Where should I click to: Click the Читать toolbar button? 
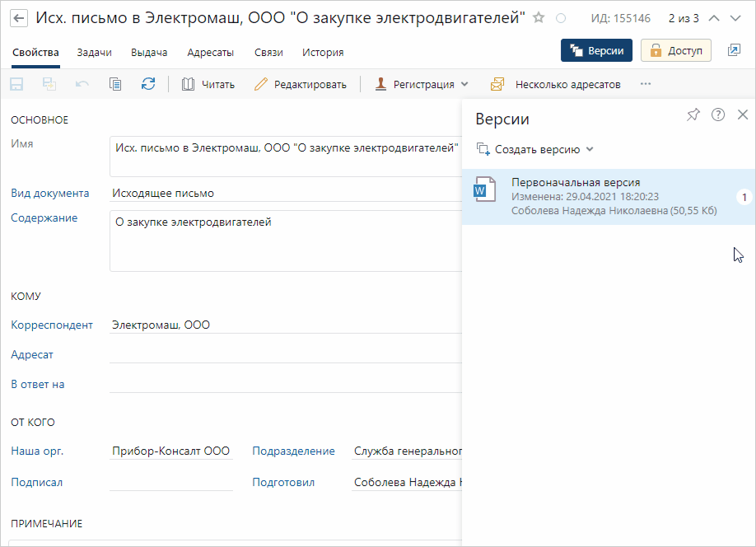(x=208, y=84)
